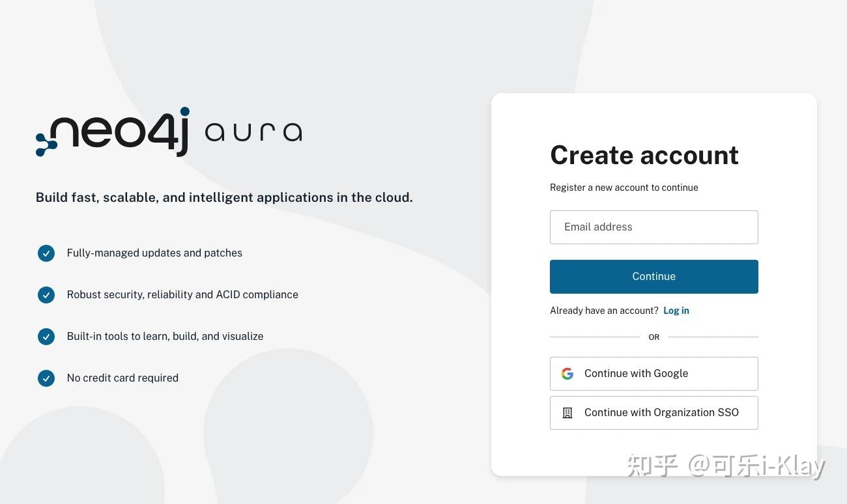The image size is (847, 504).
Task: Click the 'Create account' heading
Action: click(x=644, y=155)
